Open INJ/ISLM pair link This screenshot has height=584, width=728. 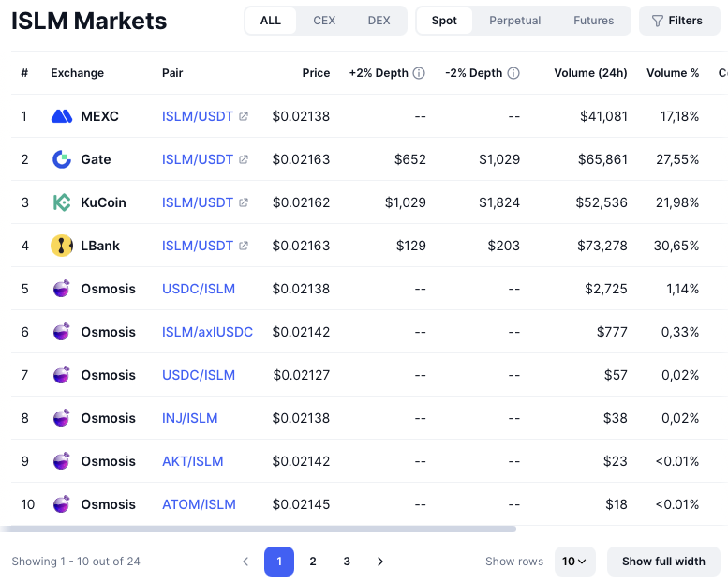pos(189,418)
